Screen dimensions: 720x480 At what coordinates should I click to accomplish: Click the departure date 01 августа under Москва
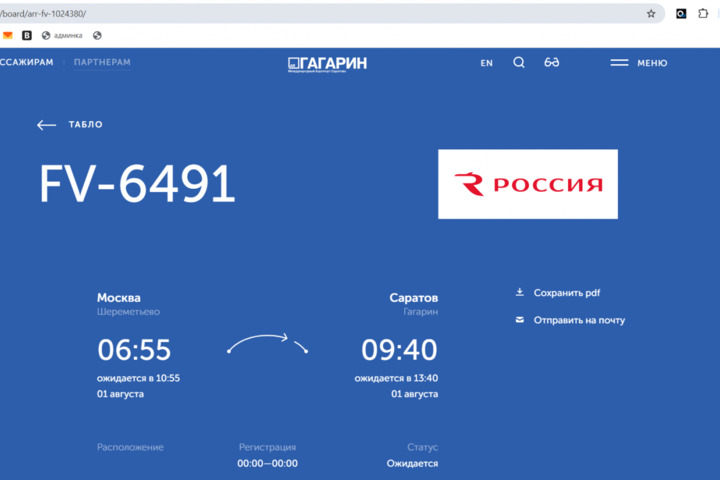pyautogui.click(x=120, y=394)
